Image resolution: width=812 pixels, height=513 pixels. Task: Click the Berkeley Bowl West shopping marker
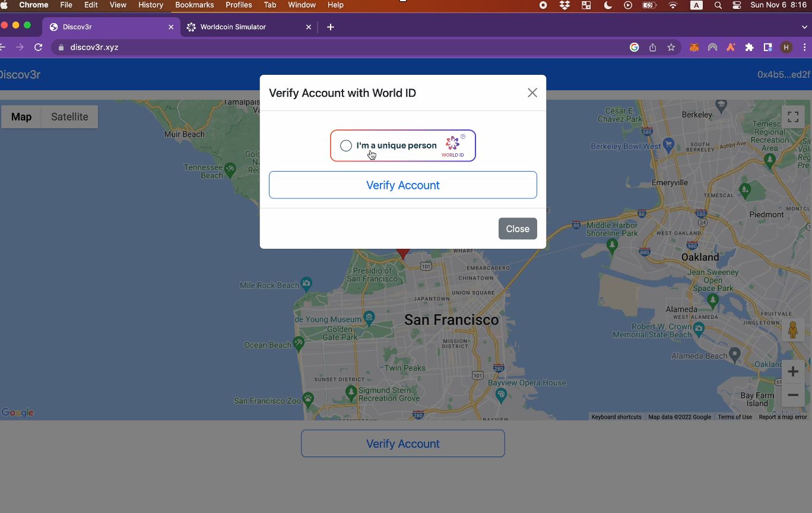click(x=668, y=144)
